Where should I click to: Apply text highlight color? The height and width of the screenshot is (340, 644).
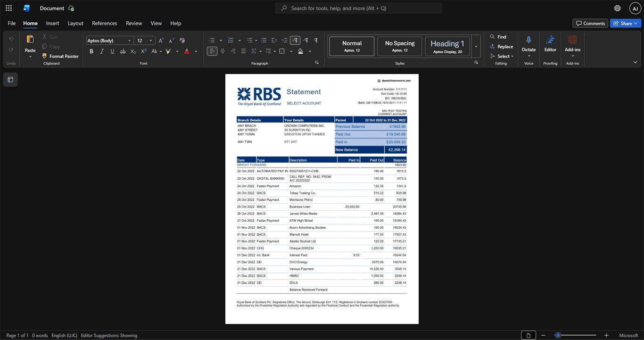(168, 51)
